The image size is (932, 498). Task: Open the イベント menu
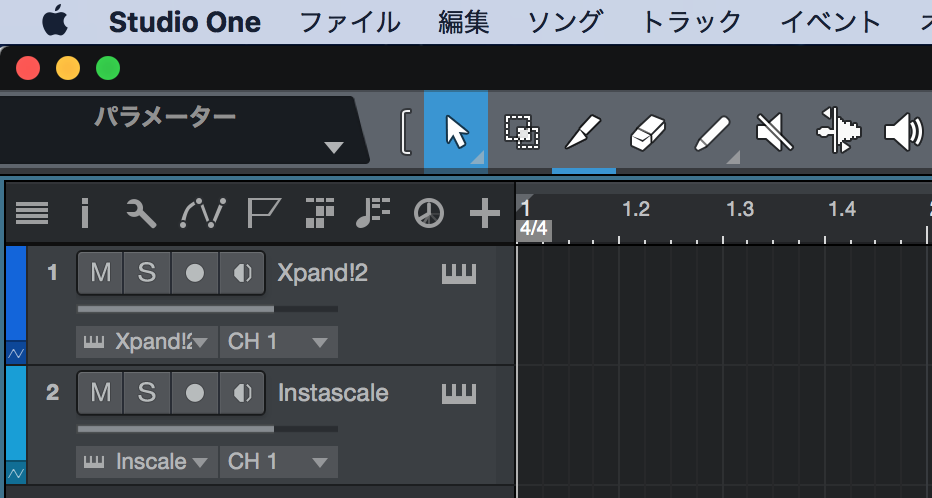[x=830, y=23]
